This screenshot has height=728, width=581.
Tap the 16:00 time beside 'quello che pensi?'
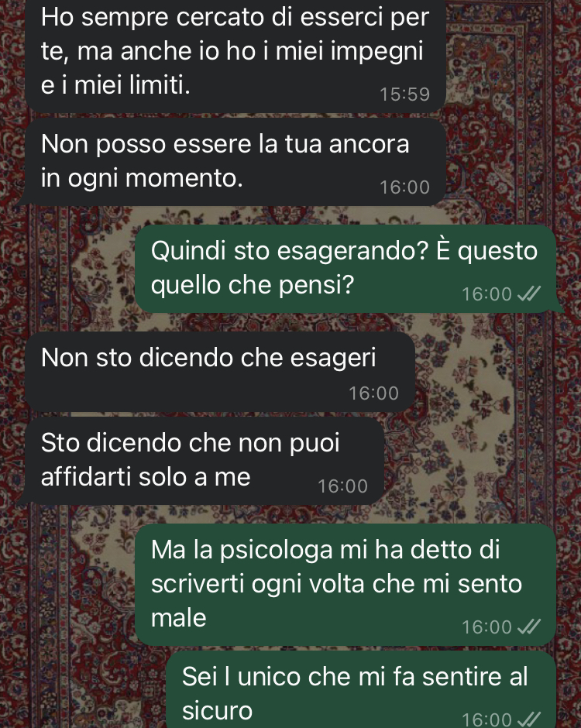pos(486,294)
